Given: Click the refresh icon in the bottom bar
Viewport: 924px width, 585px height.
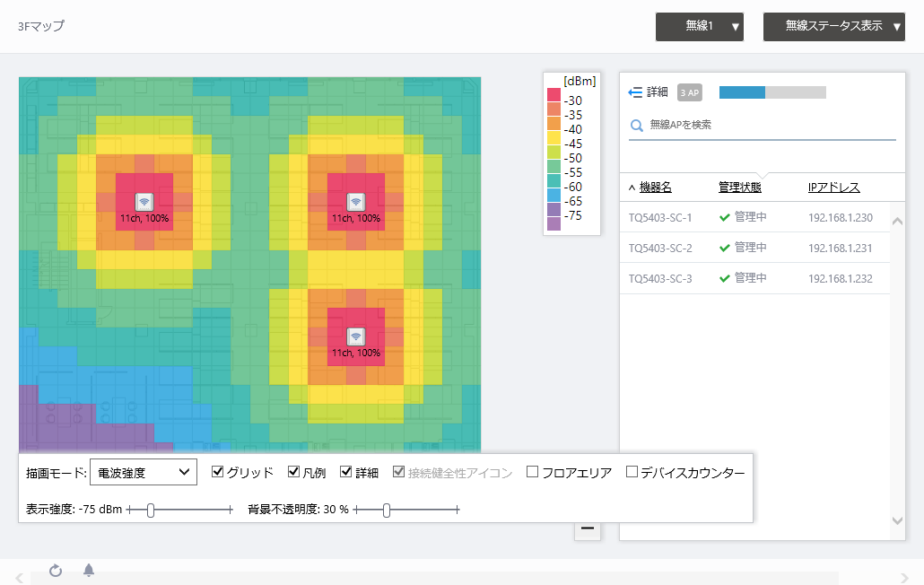Looking at the screenshot, I should tap(56, 572).
